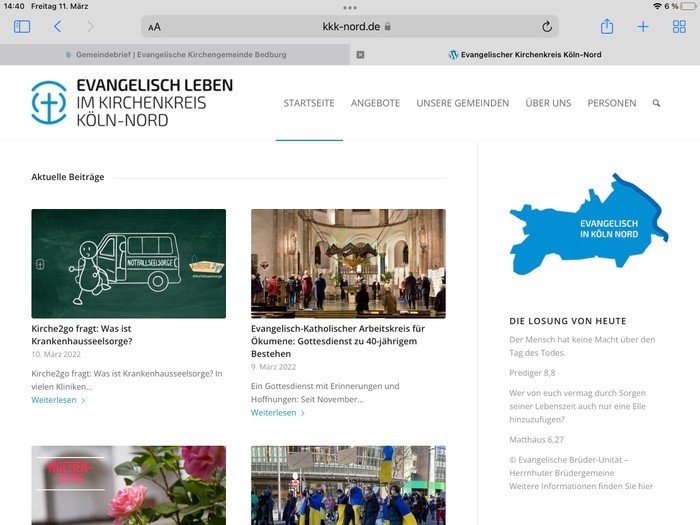700x525 pixels.
Task: Tap the three-dot multitasking menu
Action: 350,8
